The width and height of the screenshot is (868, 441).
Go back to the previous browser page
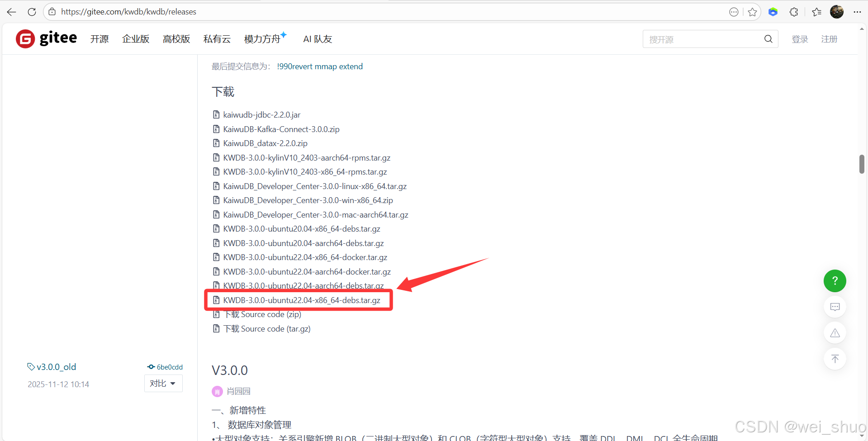click(12, 12)
